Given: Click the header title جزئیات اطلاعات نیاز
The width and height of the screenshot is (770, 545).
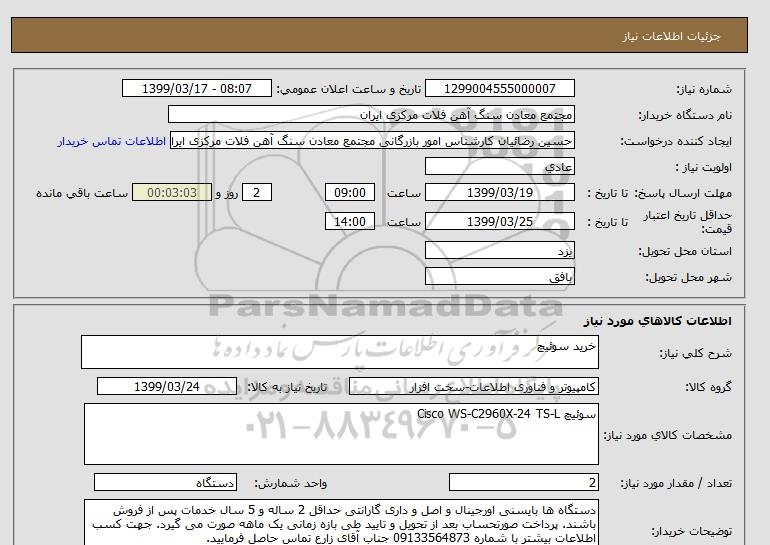Looking at the screenshot, I should [672, 36].
